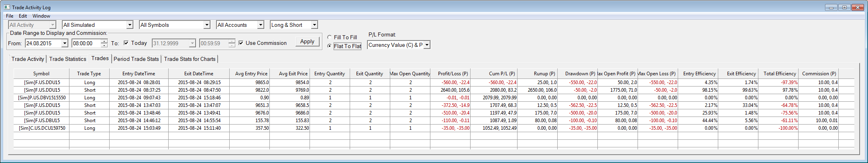Open the All Simulated dropdown
868x163 pixels.
(130, 25)
